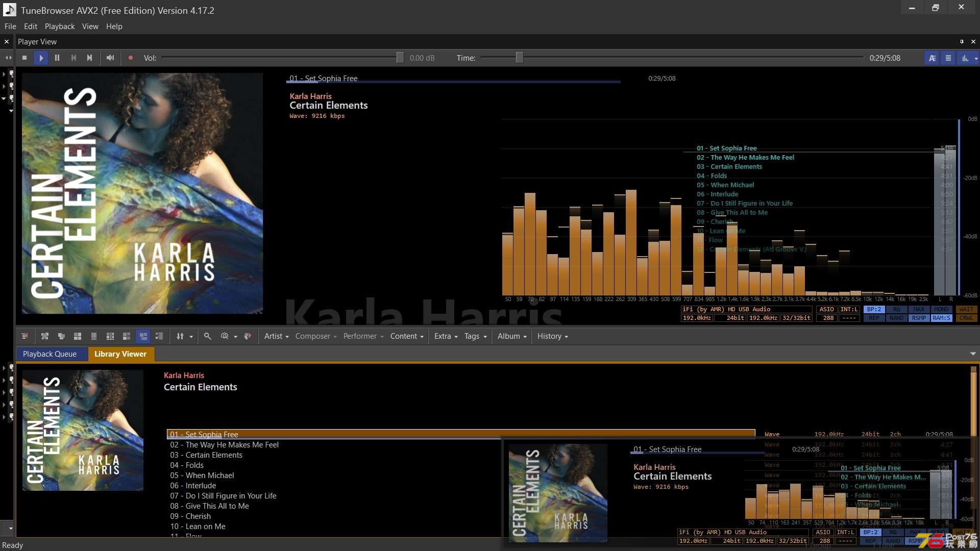Click the left-right expand arrows in player toolbar
980x551 pixels.
pyautogui.click(x=8, y=58)
